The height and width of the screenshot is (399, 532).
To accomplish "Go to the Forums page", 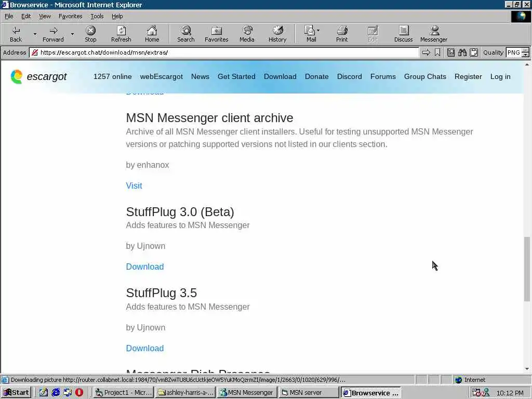I will pyautogui.click(x=383, y=77).
